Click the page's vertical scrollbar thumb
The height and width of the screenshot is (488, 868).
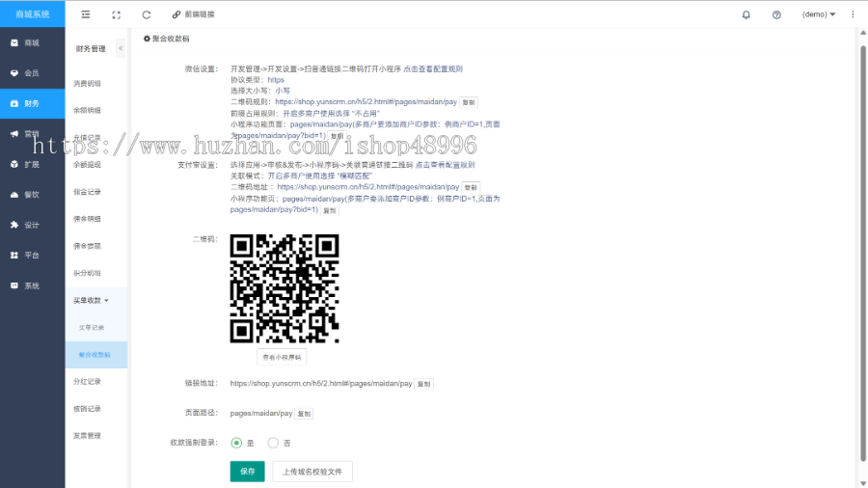pos(863,253)
